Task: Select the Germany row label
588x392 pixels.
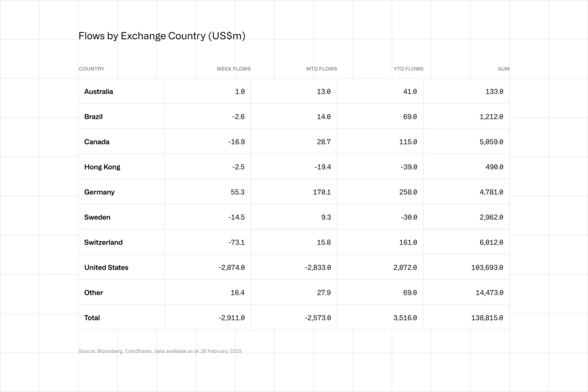Action: (99, 192)
